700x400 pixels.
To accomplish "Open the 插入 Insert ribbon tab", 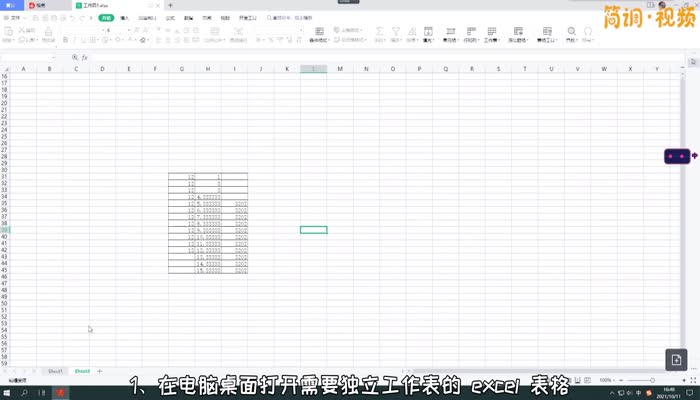I will [124, 17].
